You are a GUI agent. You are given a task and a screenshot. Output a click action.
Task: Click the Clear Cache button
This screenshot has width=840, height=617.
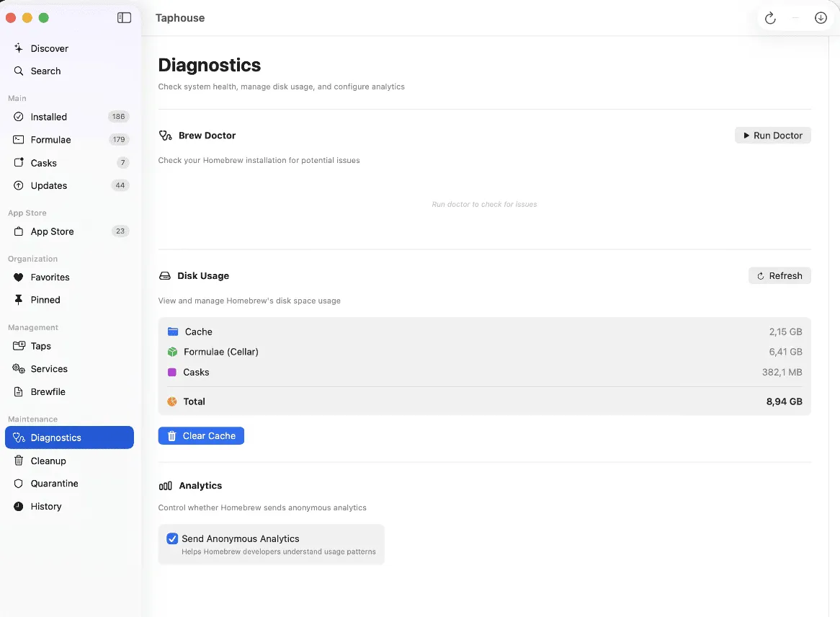201,436
